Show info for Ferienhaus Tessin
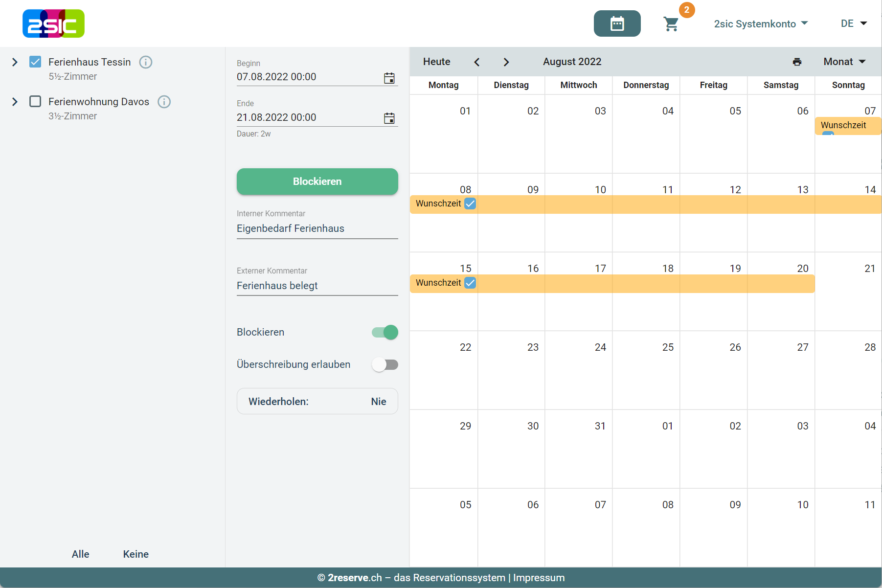Image resolution: width=882 pixels, height=588 pixels. 146,62
